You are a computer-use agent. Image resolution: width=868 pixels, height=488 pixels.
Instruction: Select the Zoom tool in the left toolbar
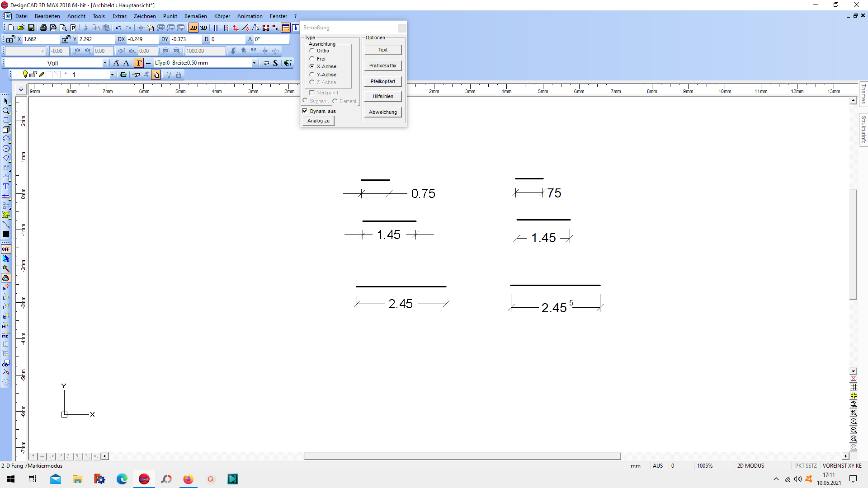point(6,112)
